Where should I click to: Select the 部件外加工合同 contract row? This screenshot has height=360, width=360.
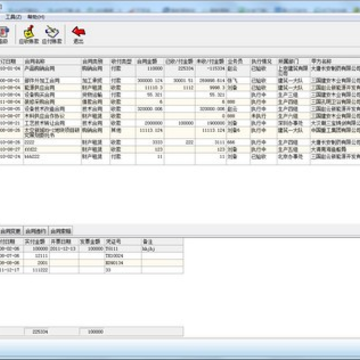pos(180,81)
